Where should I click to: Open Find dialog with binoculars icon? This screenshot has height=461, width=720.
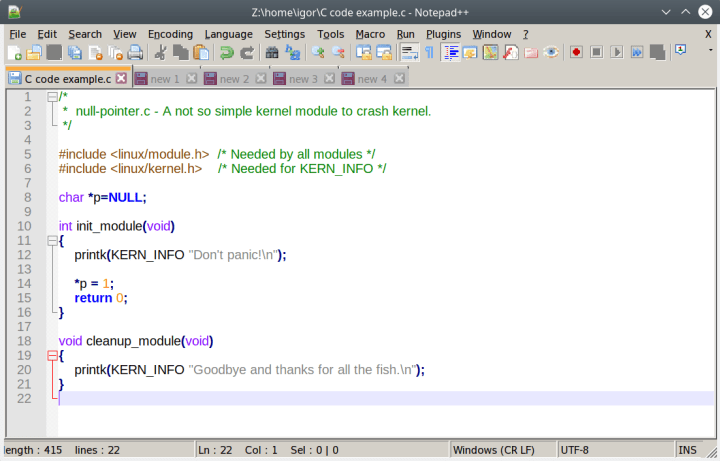coord(272,52)
